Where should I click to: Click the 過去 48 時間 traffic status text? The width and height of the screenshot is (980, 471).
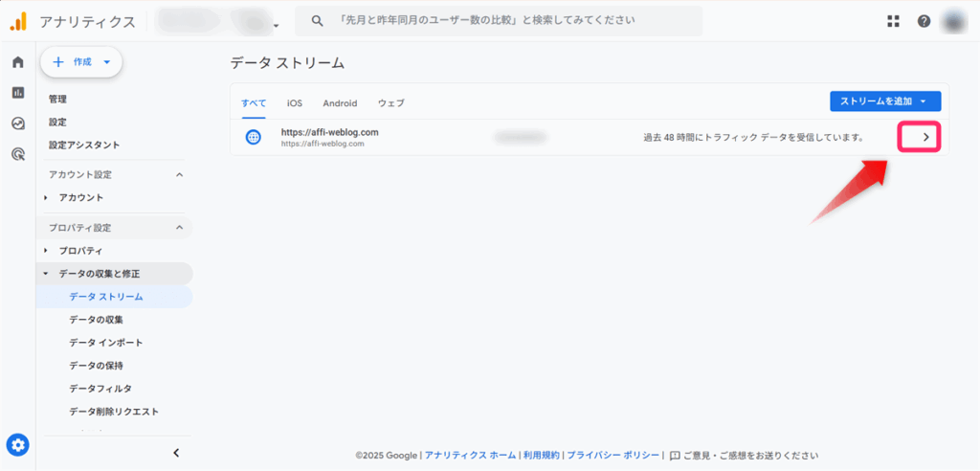(753, 138)
